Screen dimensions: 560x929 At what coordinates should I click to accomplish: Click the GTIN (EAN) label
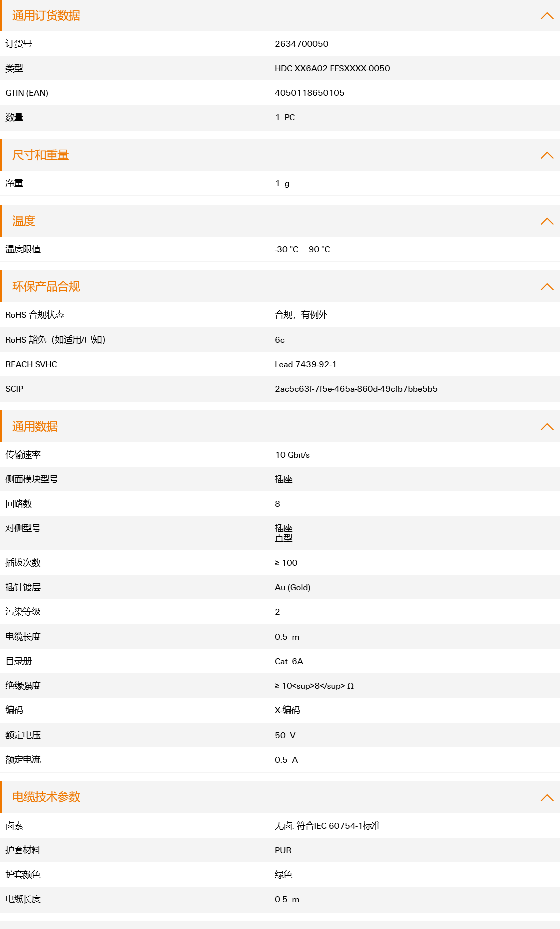[x=27, y=93]
